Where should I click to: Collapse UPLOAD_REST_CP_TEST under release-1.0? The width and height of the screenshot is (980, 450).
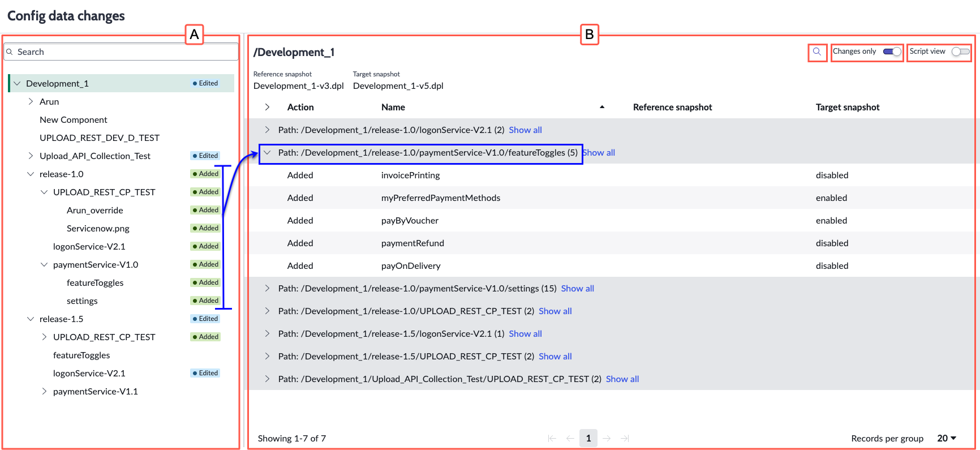tap(44, 192)
